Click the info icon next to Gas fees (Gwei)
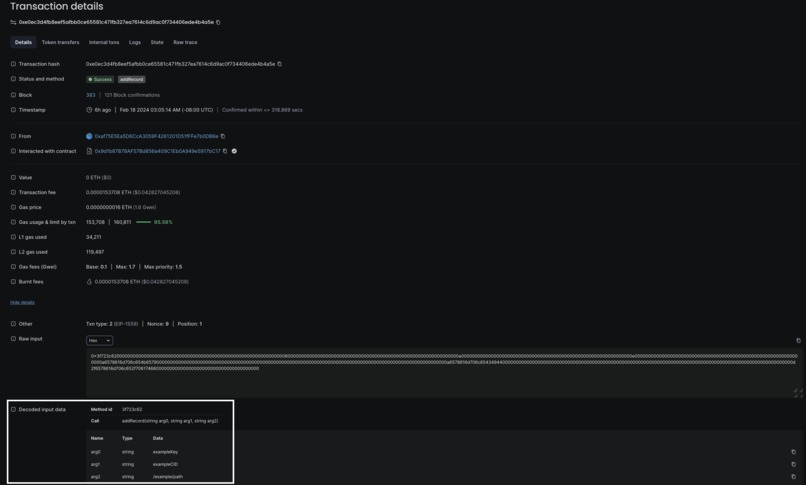The width and height of the screenshot is (806, 485). click(x=13, y=267)
